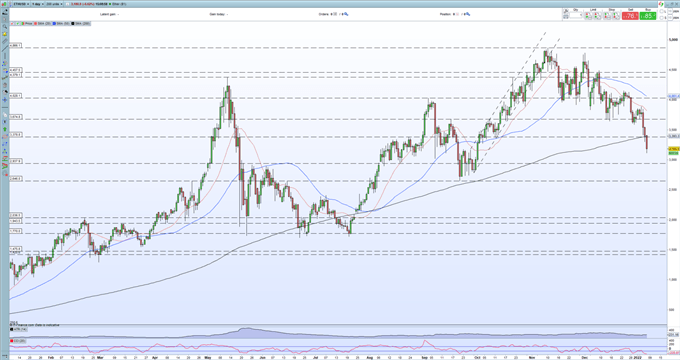The image size is (680, 360).
Task: Open the 1 day timeframe dropdown
Action: click(38, 4)
